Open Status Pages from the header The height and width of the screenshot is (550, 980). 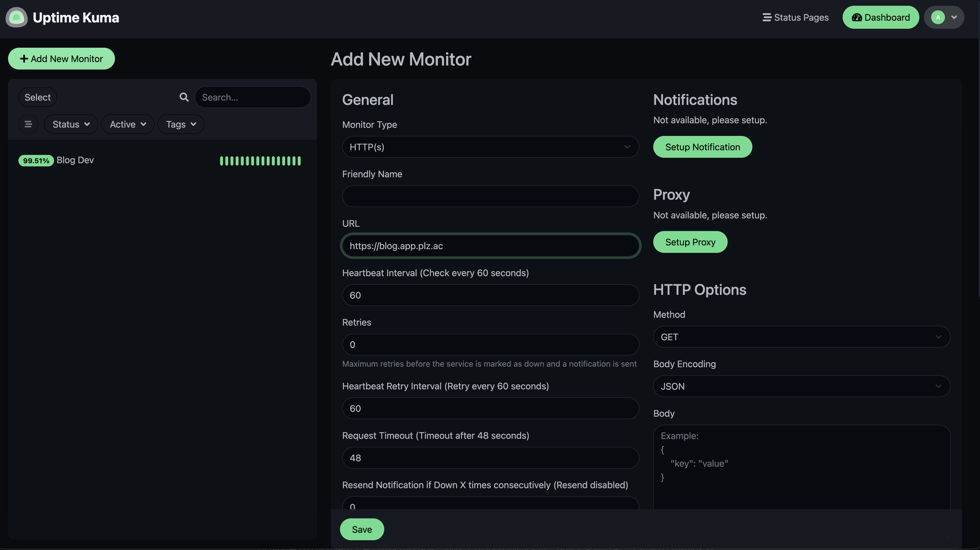(795, 18)
